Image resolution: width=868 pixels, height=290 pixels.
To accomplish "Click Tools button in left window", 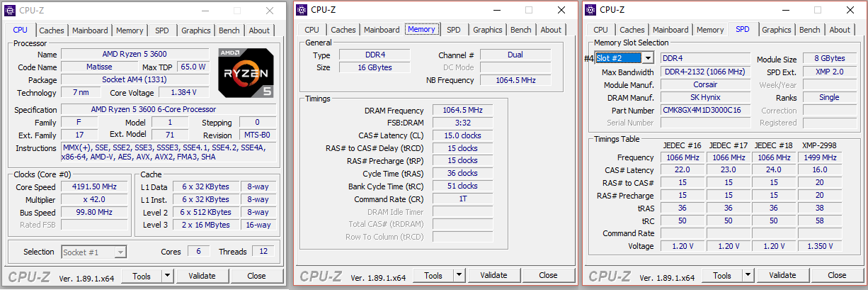I will coord(142,276).
